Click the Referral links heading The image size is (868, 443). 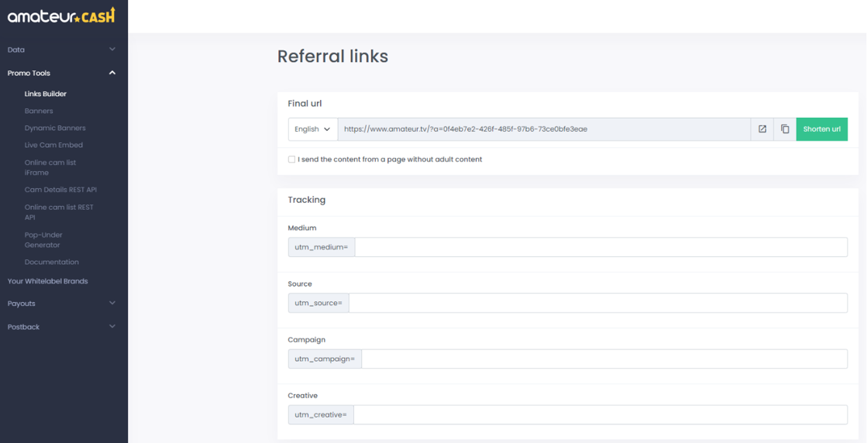[332, 57]
